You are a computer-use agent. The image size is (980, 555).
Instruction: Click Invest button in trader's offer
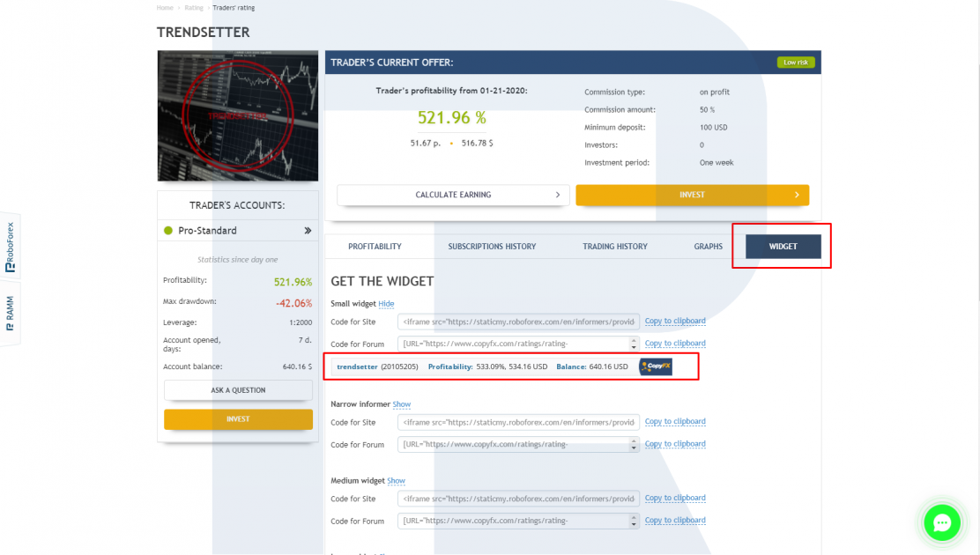[693, 195]
